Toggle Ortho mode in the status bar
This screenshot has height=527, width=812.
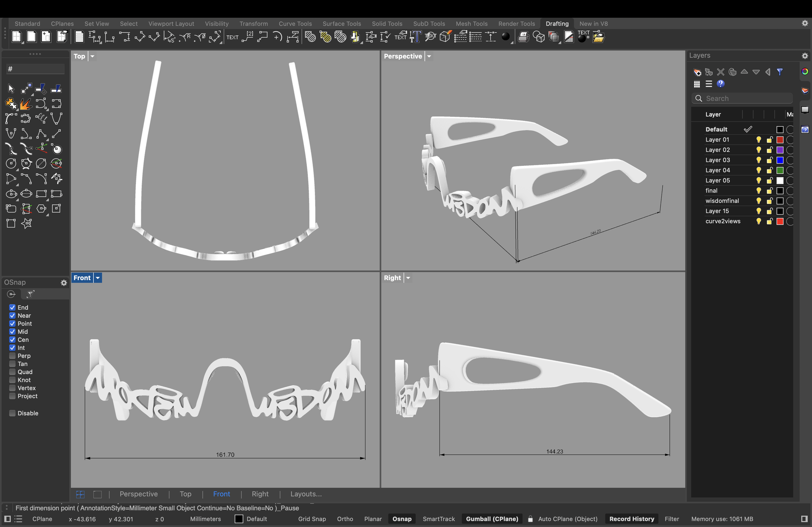(x=345, y=519)
